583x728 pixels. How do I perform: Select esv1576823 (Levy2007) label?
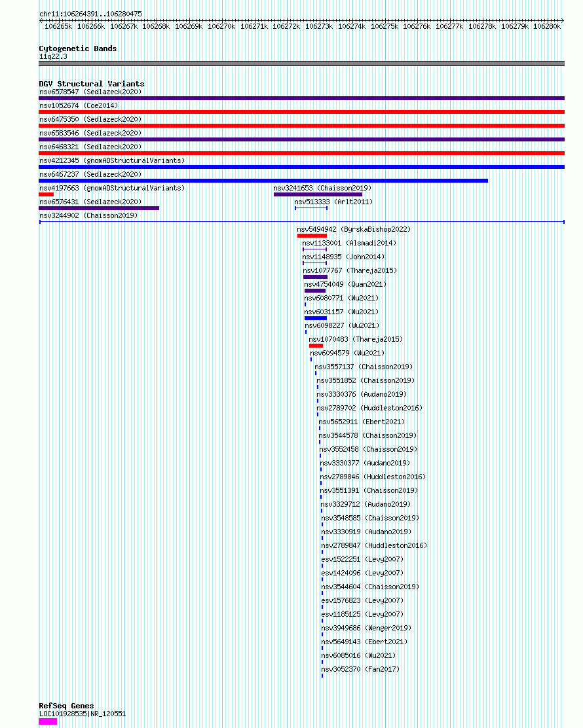coord(363,600)
